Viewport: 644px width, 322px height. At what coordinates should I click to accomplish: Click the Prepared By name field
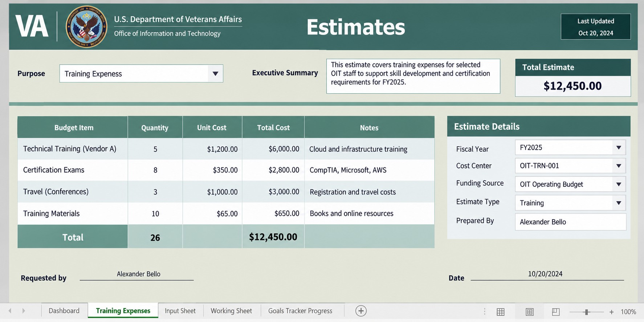tap(571, 222)
